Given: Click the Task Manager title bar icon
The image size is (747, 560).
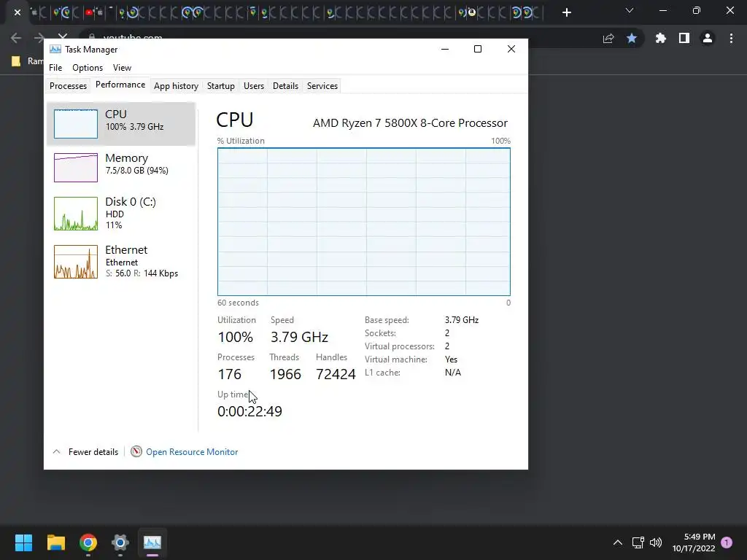Looking at the screenshot, I should (55, 49).
